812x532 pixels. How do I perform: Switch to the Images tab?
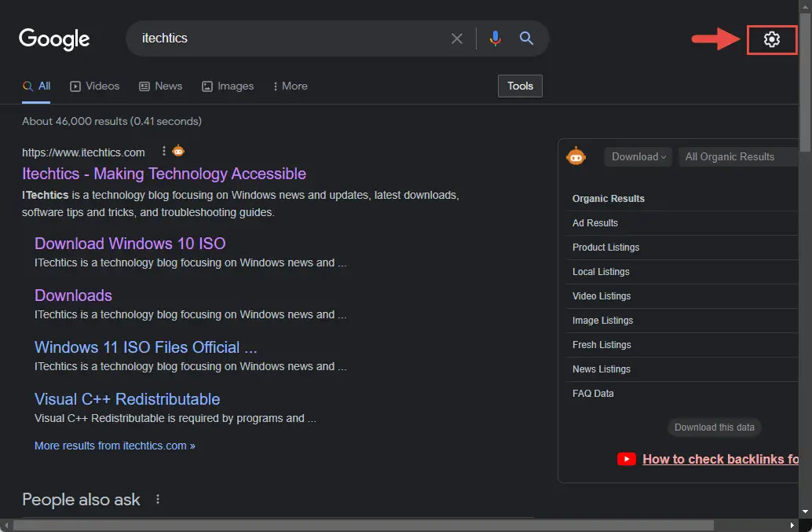pyautogui.click(x=228, y=86)
